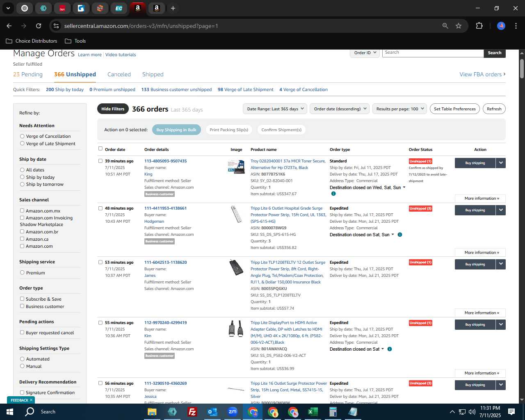The image size is (525, 420).
Task: Click the browser zoom magnifier icon
Action: 445,26
